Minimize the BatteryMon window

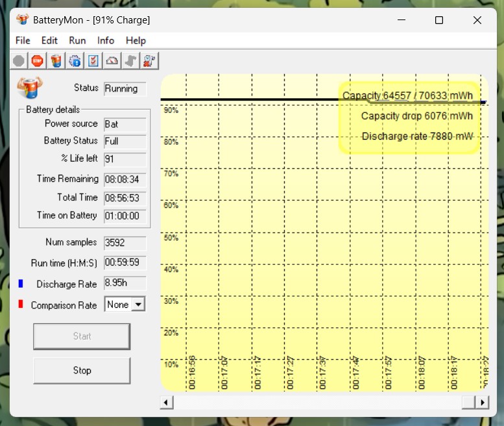(x=402, y=20)
